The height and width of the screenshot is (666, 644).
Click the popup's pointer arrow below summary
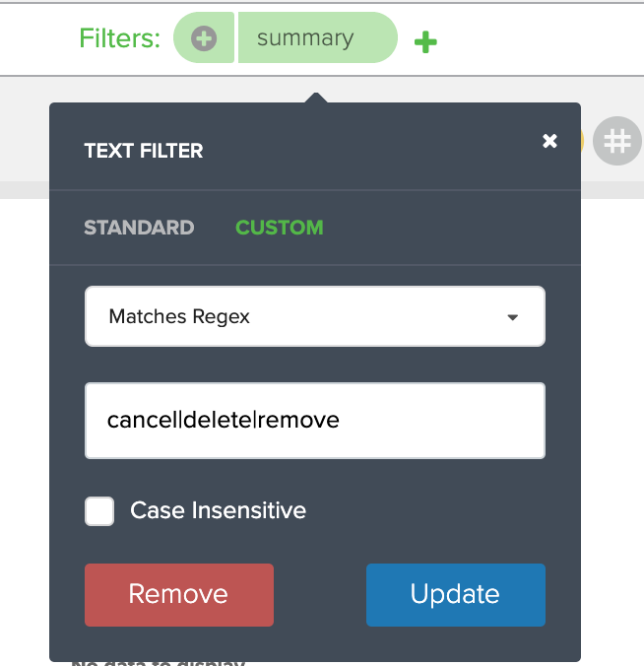[x=316, y=98]
